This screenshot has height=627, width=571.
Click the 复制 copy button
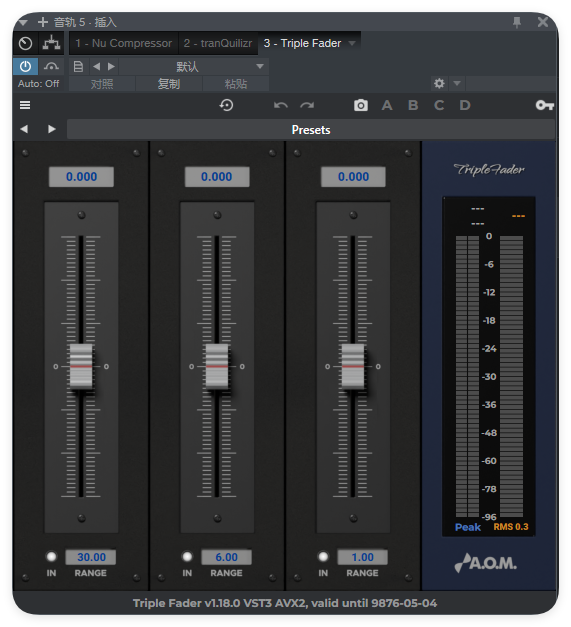pyautogui.click(x=169, y=84)
